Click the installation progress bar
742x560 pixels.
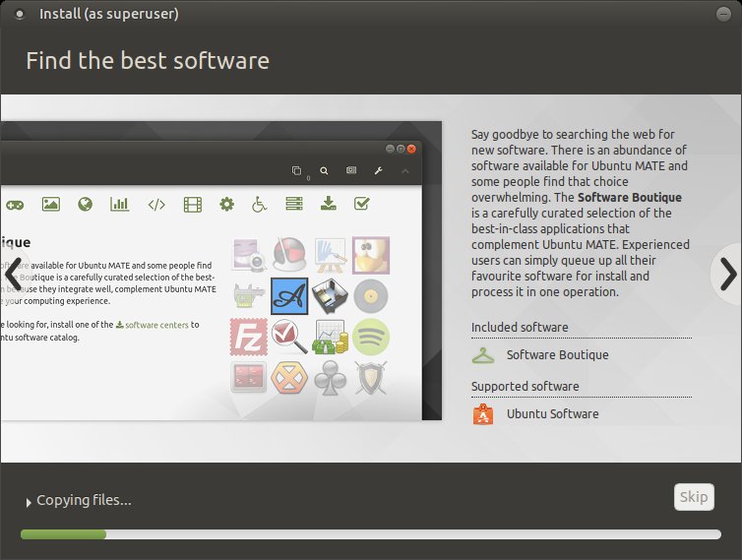coord(371,534)
